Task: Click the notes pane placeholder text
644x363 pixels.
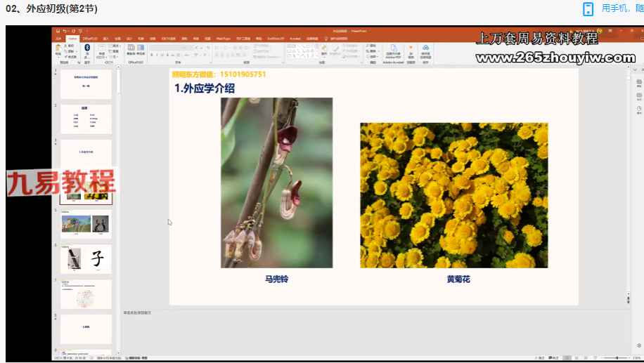Action: [137, 312]
